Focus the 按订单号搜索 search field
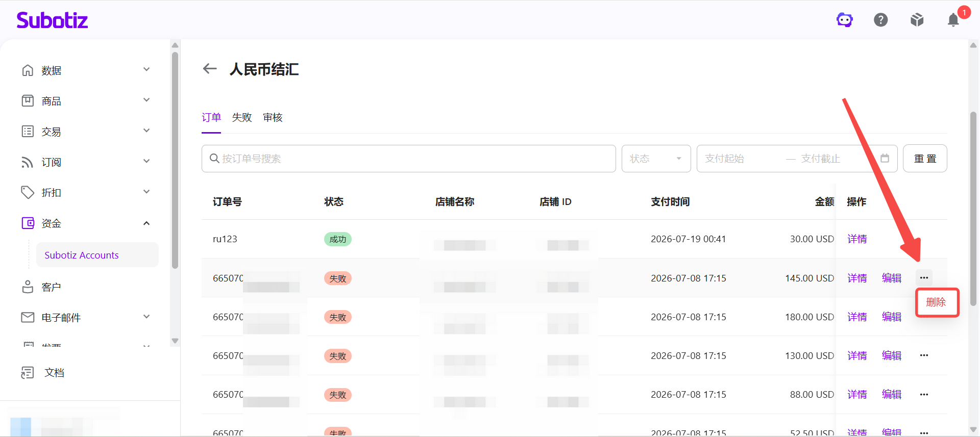This screenshot has width=980, height=437. (x=408, y=159)
